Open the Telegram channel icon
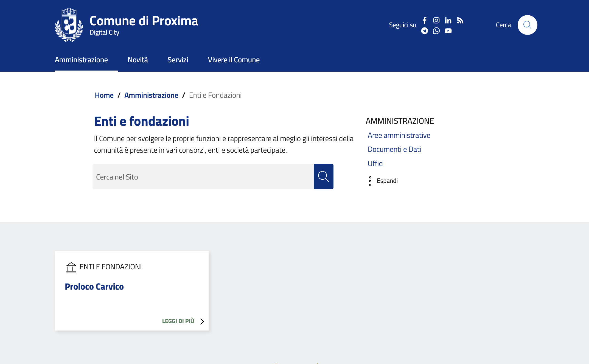589x364 pixels. (x=425, y=31)
